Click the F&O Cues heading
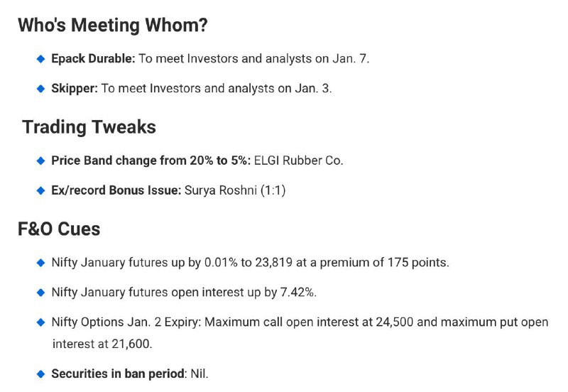Viewport: 568px width, 392px height. [x=59, y=229]
